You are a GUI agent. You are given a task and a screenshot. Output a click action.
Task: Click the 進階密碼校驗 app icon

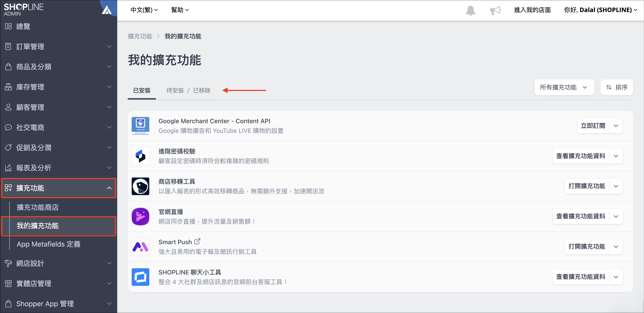(140, 156)
